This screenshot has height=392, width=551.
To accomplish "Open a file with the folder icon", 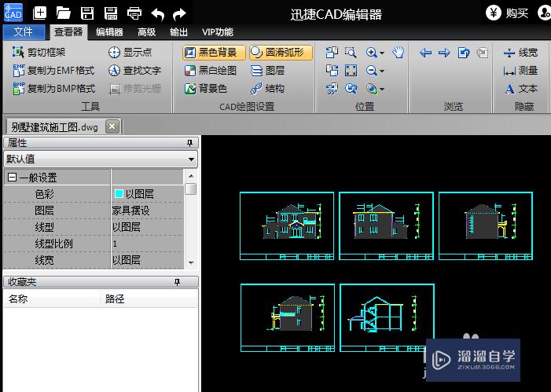I will (63, 13).
